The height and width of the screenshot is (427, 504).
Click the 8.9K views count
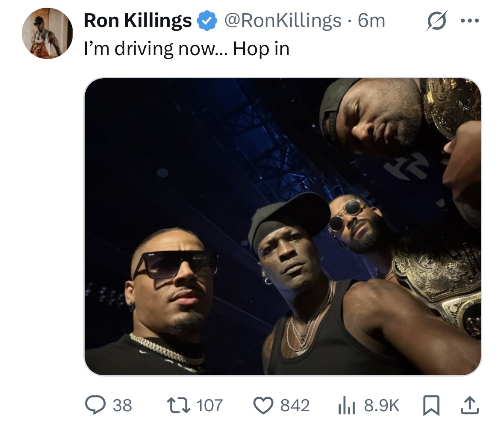[382, 405]
